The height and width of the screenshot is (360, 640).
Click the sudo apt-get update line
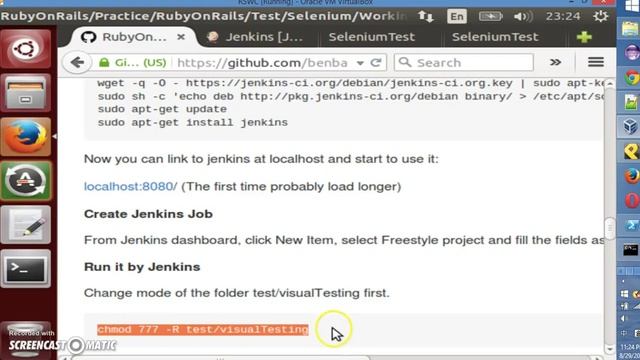[162, 109]
